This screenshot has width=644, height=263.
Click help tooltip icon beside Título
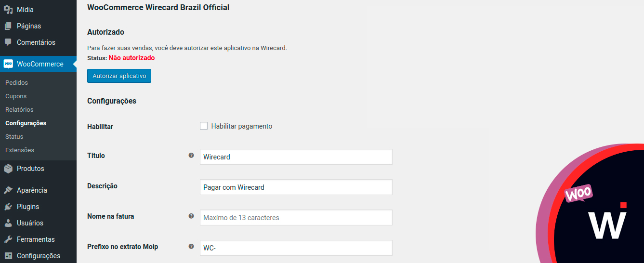191,156
